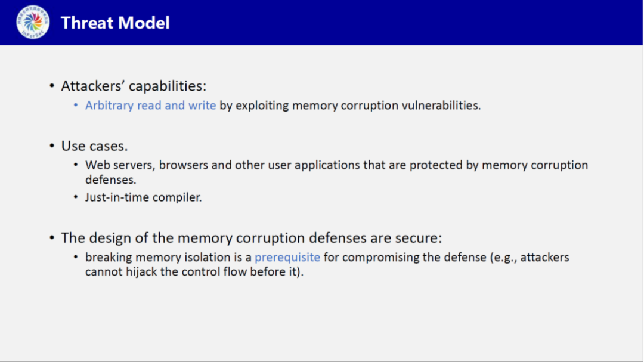The height and width of the screenshot is (362, 644).
Task: Click the word "defenses." under Use cases
Action: 109,179
